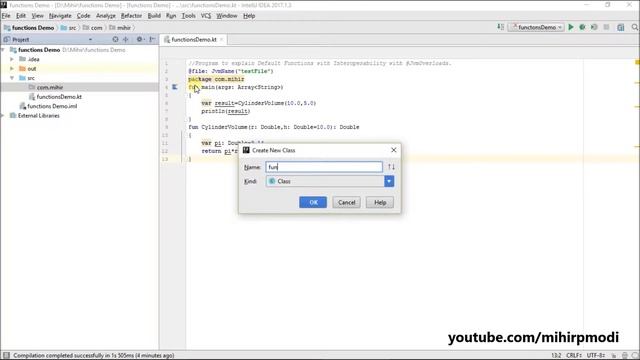The width and height of the screenshot is (640, 360).
Task: Collapse the functions Demo project root
Action: click(x=3, y=50)
